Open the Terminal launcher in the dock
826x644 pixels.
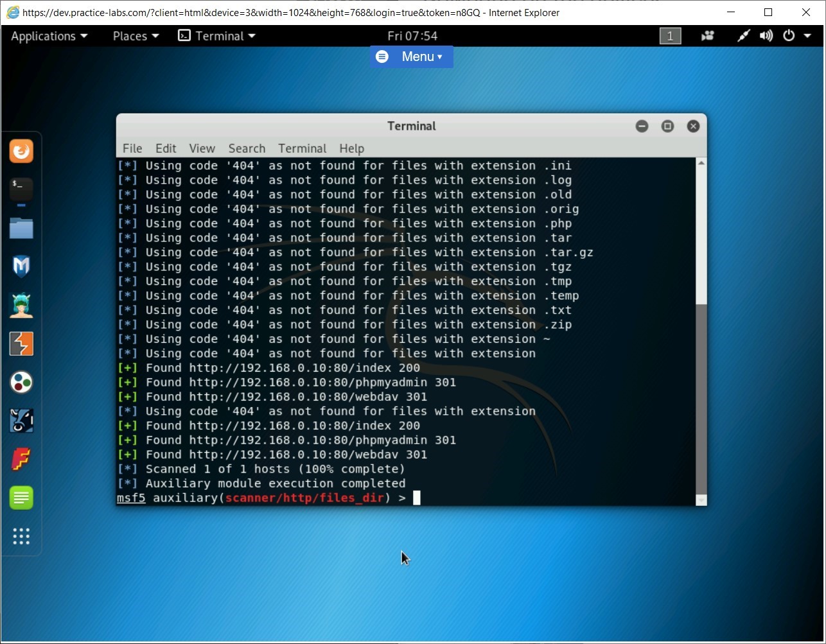coord(21,189)
